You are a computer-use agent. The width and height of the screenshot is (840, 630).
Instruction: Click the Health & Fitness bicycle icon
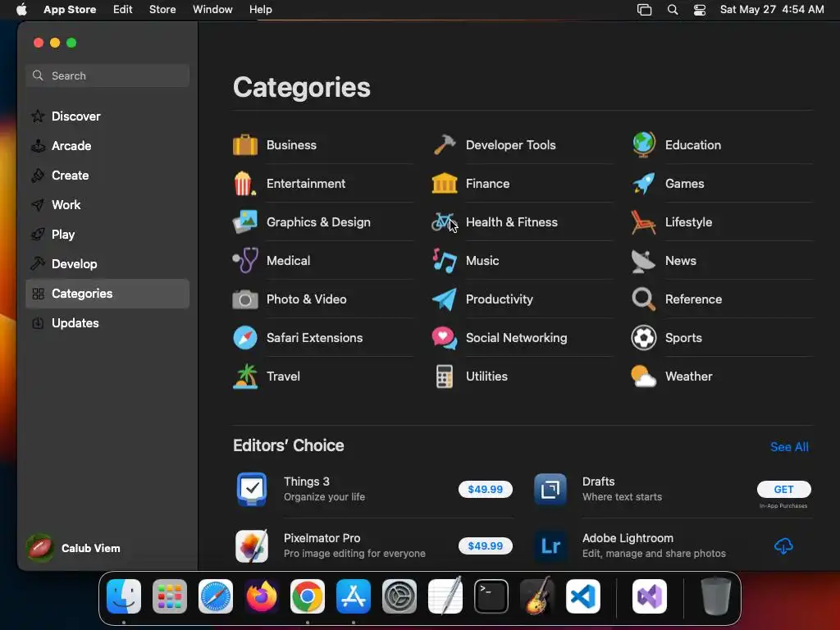click(x=444, y=221)
